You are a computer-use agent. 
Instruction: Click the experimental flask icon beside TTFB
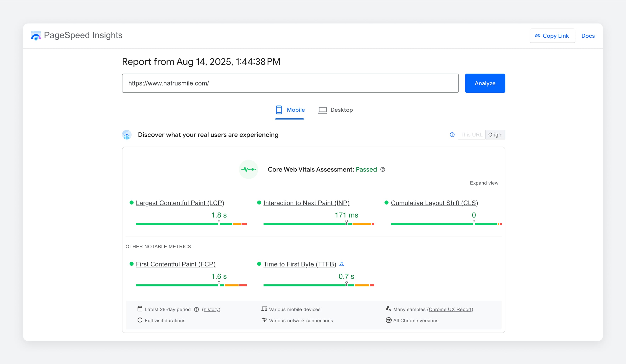pyautogui.click(x=342, y=264)
